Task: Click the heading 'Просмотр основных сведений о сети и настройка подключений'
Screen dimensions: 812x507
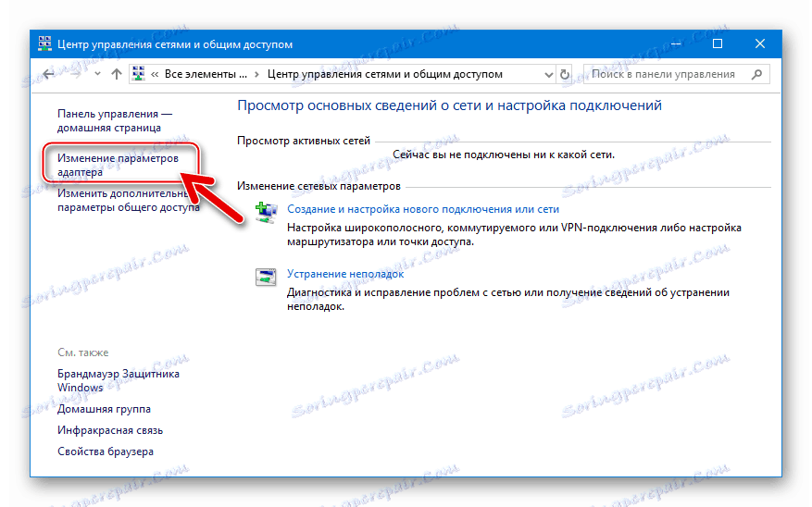Action: click(449, 105)
